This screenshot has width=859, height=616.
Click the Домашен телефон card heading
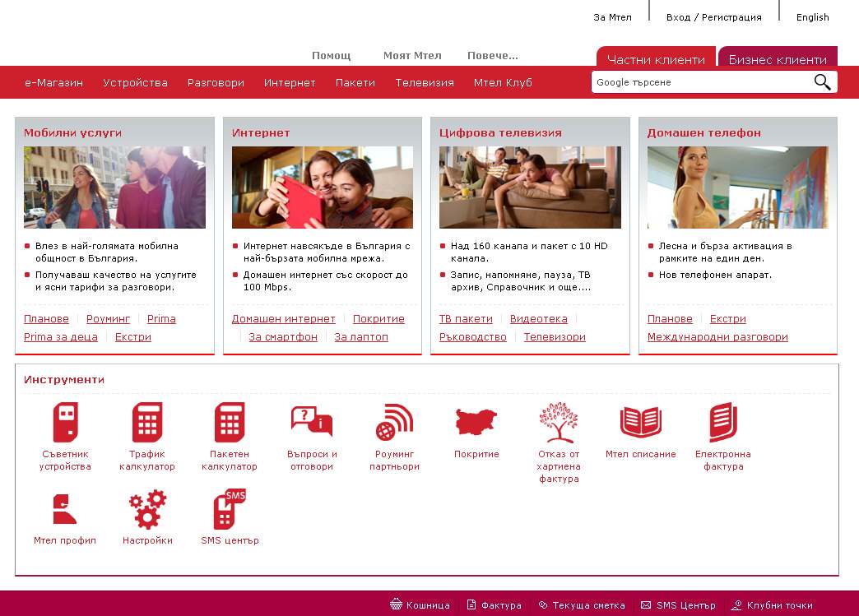pos(704,132)
